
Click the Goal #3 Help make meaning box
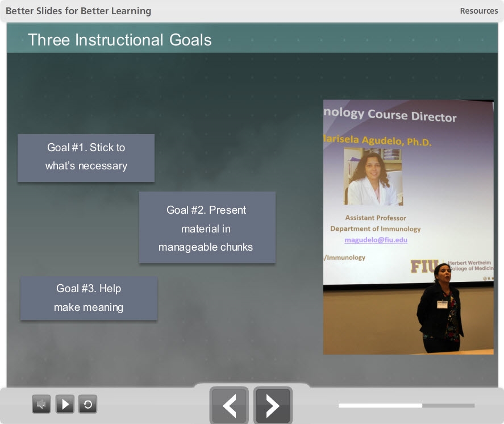click(x=89, y=298)
